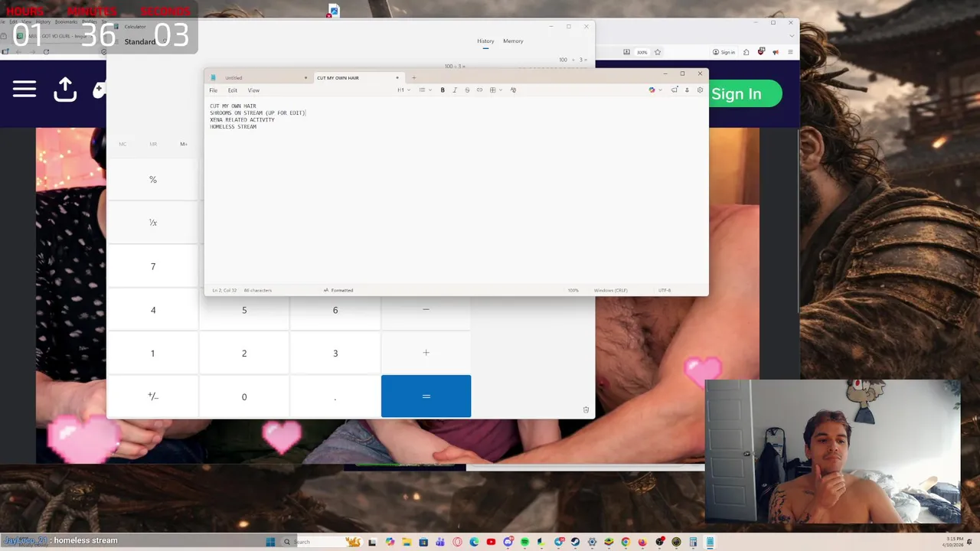Switch to Calculator Memory tab
This screenshot has height=551, width=980.
(x=513, y=41)
